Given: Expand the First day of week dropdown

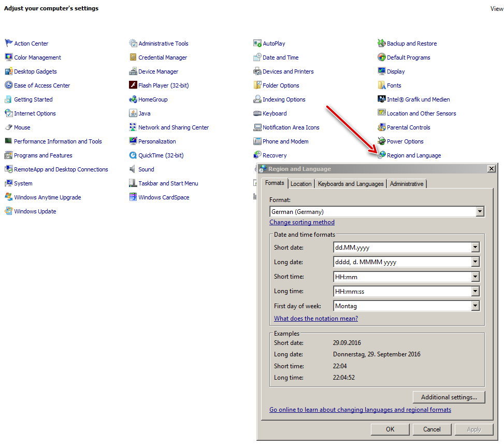Looking at the screenshot, I should [x=475, y=306].
